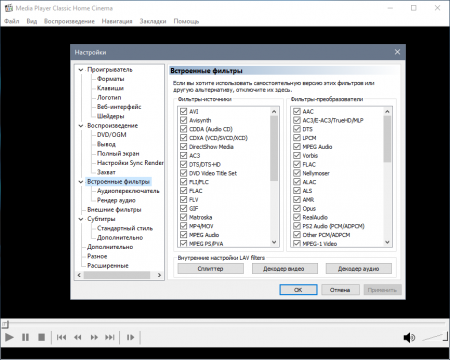450x360 pixels.
Task: Click the Сплиттер button
Action: tap(210, 269)
